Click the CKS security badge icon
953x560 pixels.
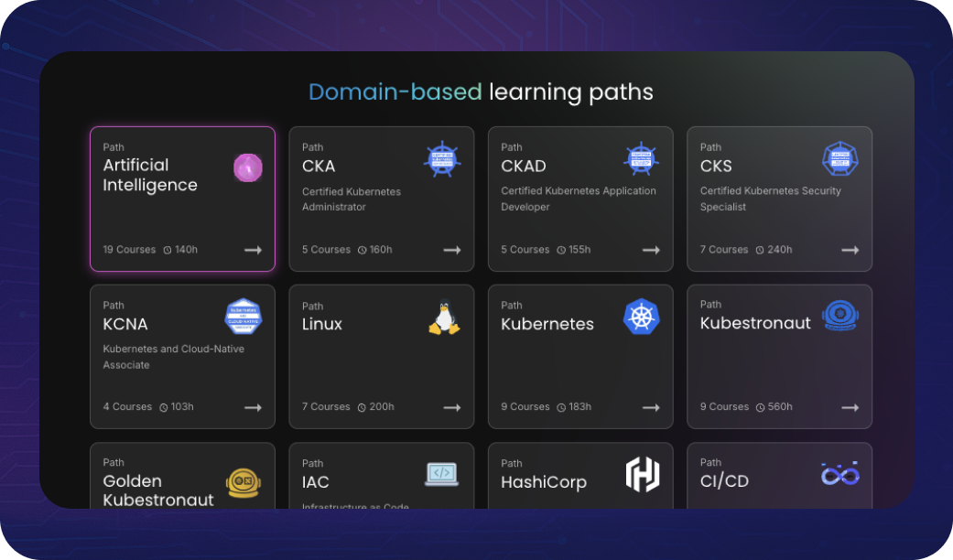pos(840,159)
